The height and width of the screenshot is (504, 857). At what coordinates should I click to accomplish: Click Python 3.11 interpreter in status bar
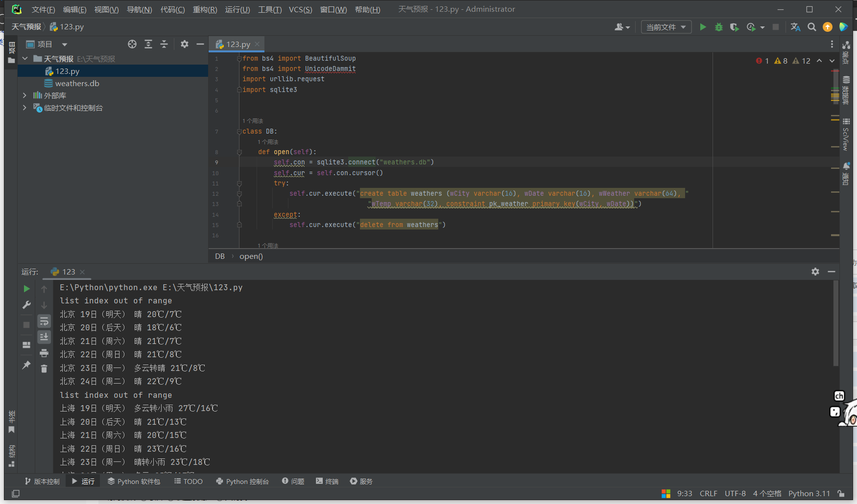pyautogui.click(x=809, y=494)
